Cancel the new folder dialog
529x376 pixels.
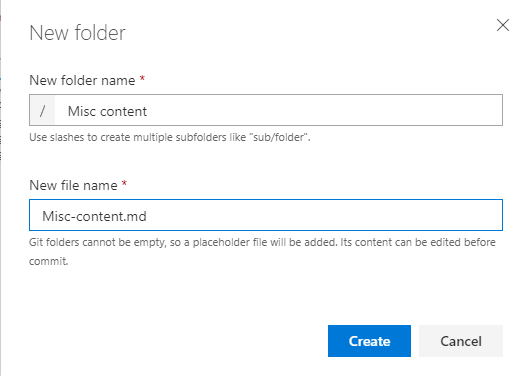tap(461, 341)
